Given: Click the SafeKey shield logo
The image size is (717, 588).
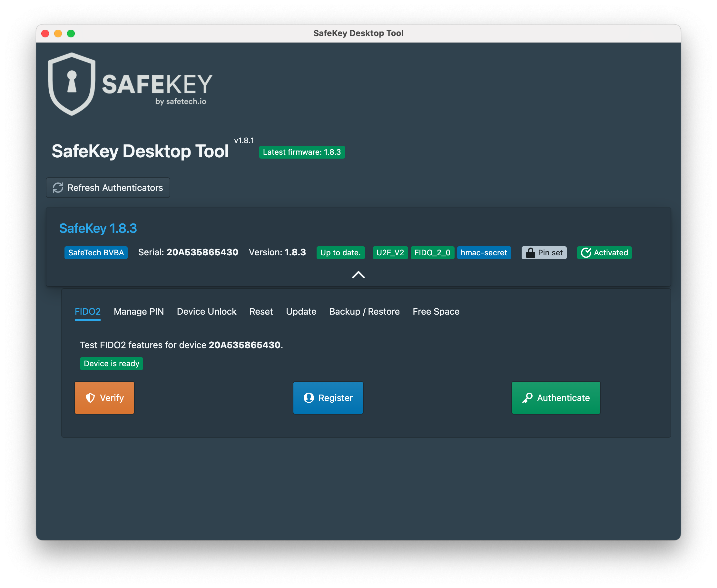Looking at the screenshot, I should tap(72, 84).
